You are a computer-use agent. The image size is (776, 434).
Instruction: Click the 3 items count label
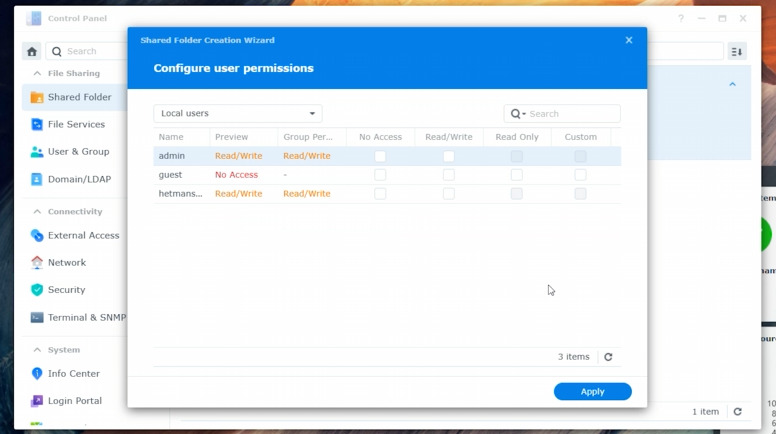click(x=574, y=357)
